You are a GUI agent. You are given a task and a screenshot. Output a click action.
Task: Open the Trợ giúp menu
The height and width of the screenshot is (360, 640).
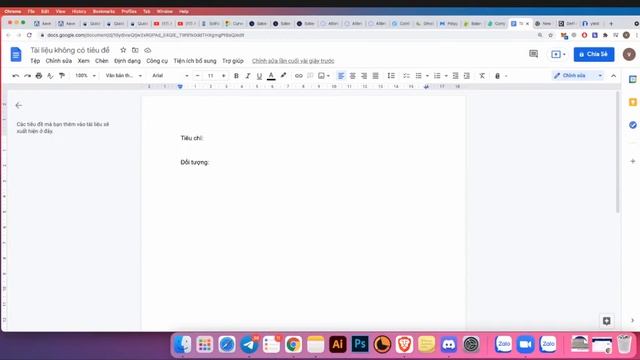tap(233, 61)
